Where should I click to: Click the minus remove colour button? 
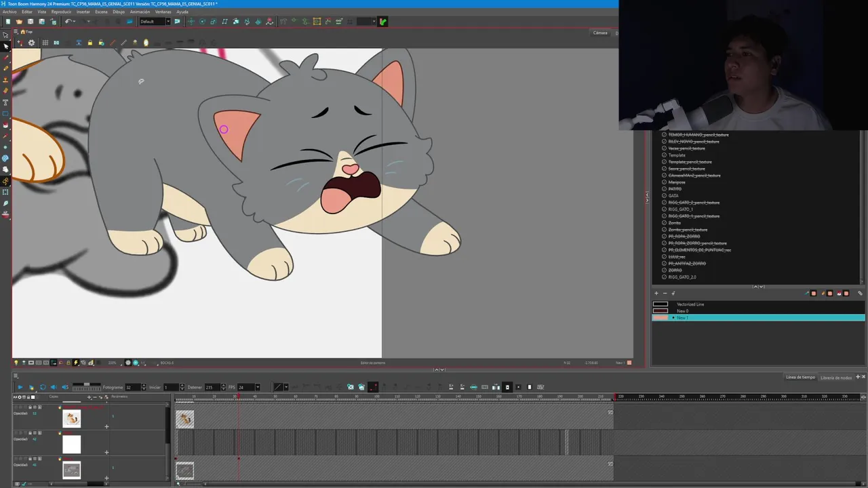(x=665, y=293)
